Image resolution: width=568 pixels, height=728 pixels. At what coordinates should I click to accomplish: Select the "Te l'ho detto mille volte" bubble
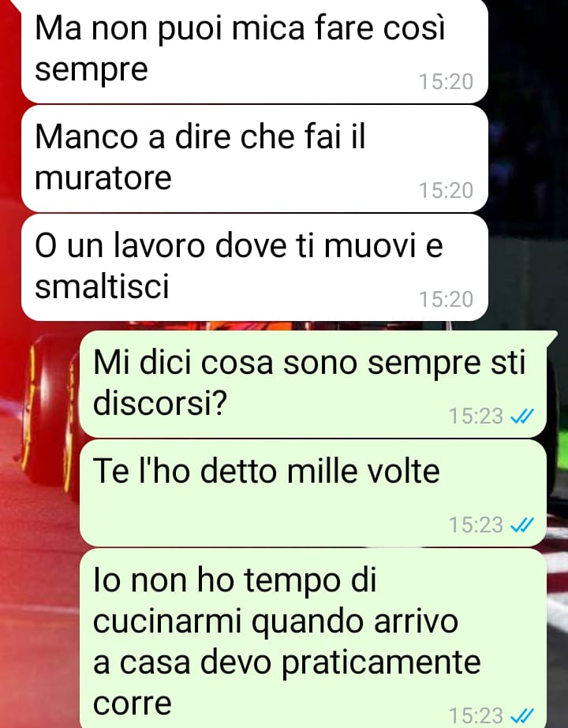click(x=313, y=493)
